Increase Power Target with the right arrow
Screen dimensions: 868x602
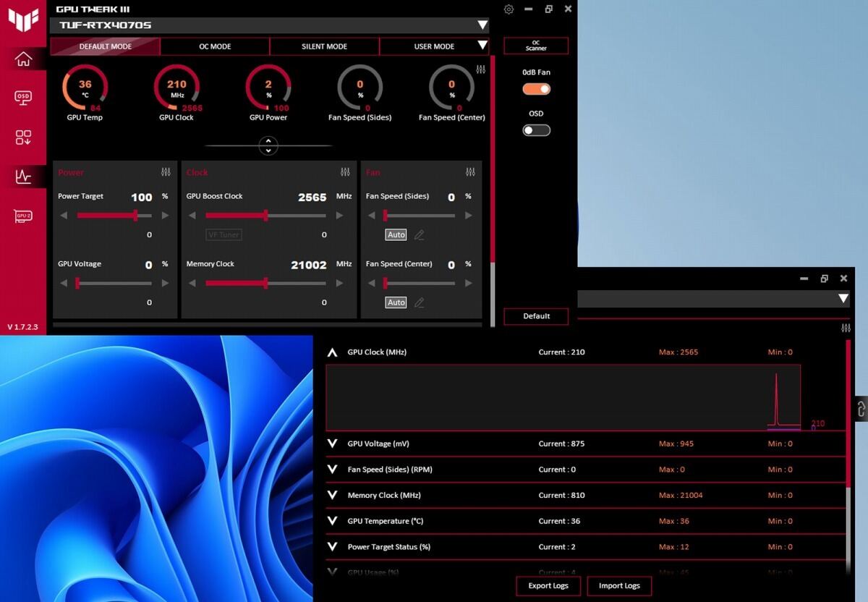[165, 216]
